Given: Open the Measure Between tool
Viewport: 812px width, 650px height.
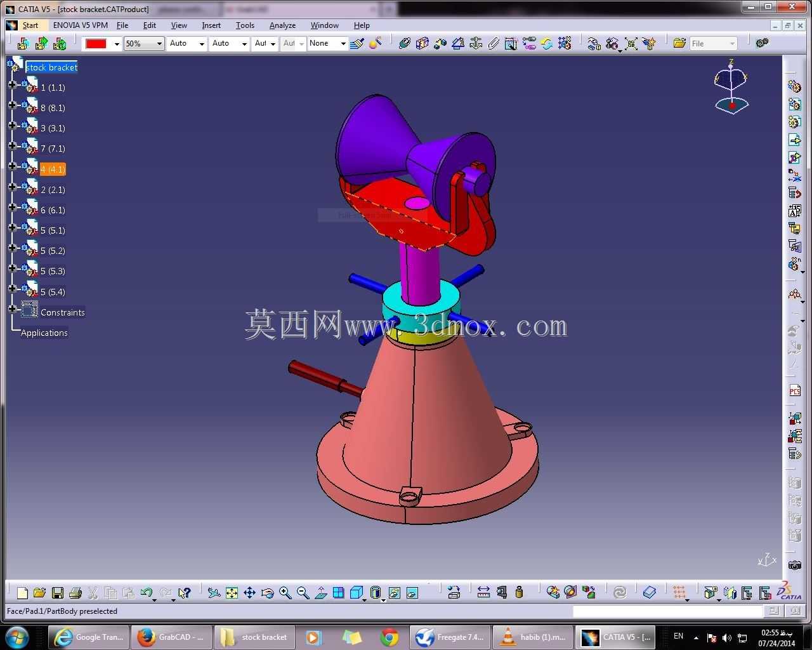Looking at the screenshot, I should pyautogui.click(x=483, y=593).
